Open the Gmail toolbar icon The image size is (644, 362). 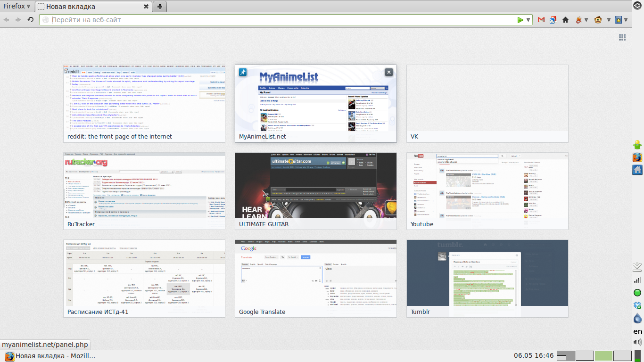click(x=541, y=20)
